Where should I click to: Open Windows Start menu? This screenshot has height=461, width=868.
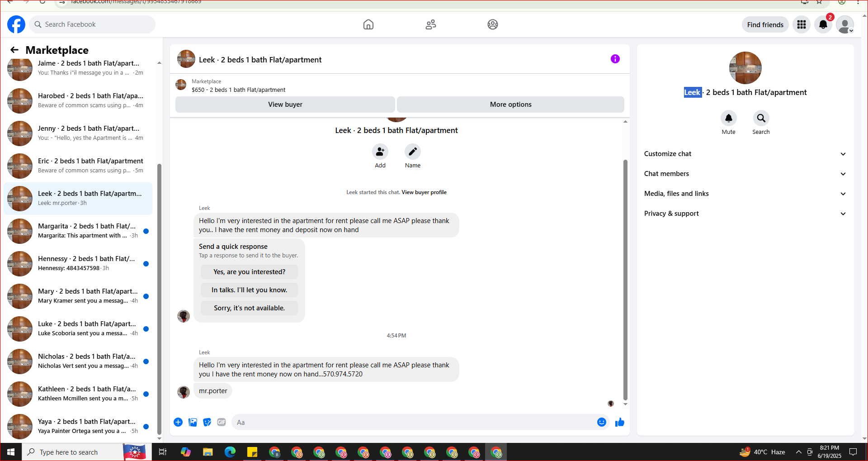pos(11,452)
